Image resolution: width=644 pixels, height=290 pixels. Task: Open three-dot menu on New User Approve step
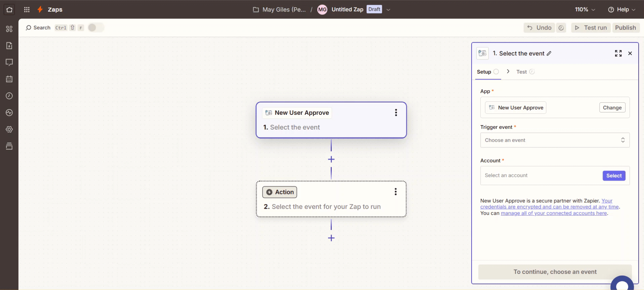(396, 113)
